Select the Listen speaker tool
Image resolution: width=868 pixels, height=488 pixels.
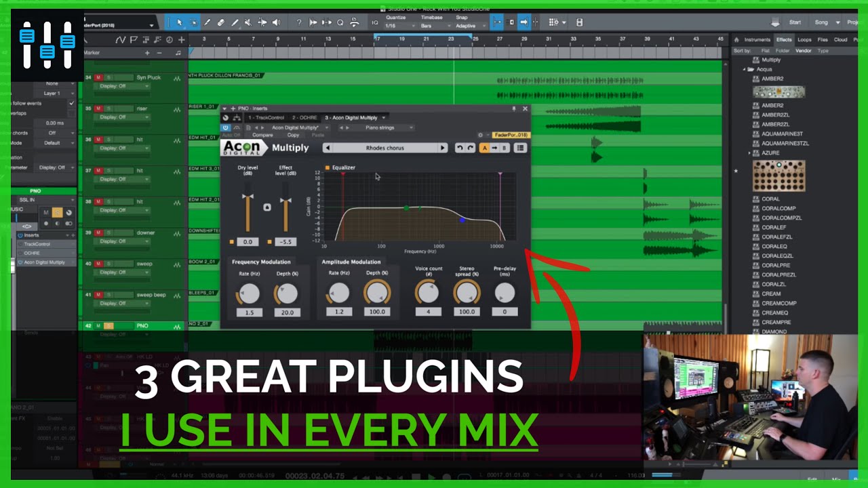coord(276,22)
